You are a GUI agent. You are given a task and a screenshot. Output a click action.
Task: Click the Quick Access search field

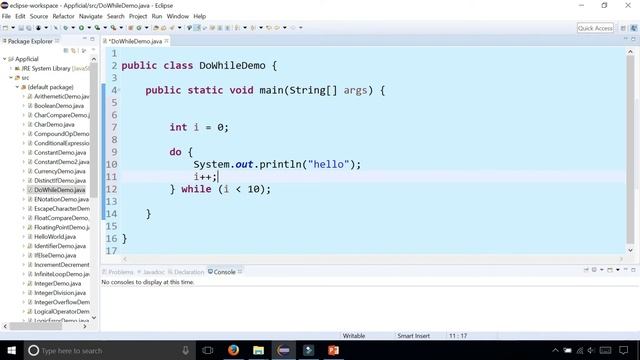[595, 28]
